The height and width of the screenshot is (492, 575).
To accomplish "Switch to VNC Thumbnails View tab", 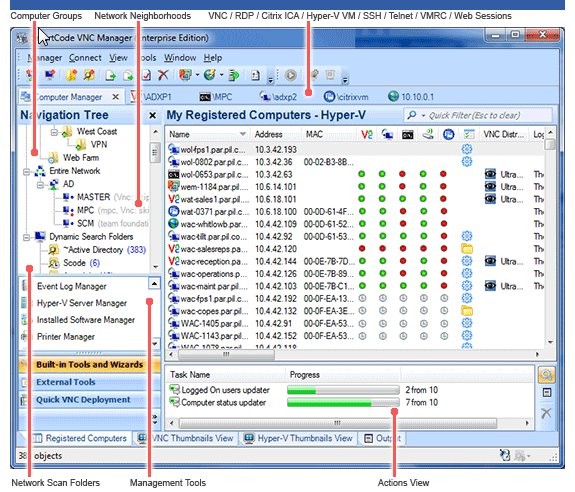I will click(x=186, y=438).
